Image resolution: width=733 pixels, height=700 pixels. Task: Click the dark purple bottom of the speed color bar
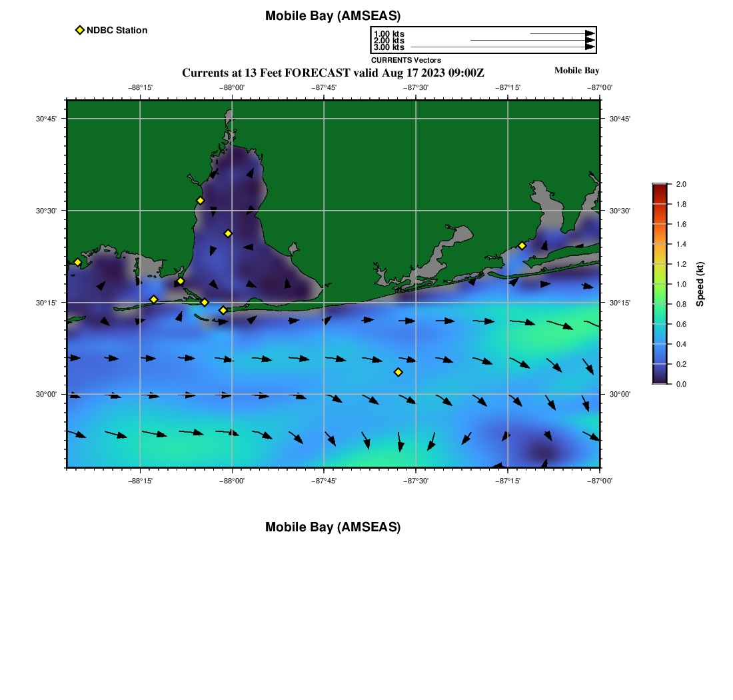(660, 381)
